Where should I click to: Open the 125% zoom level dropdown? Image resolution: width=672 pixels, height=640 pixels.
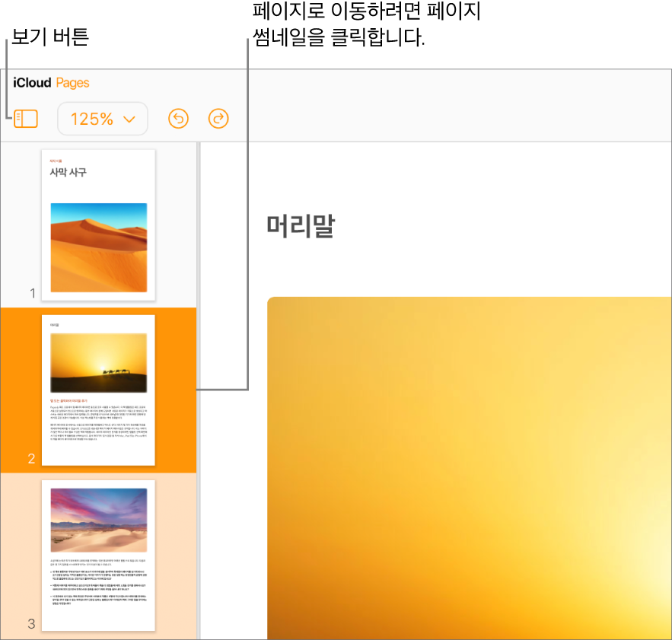[x=102, y=119]
